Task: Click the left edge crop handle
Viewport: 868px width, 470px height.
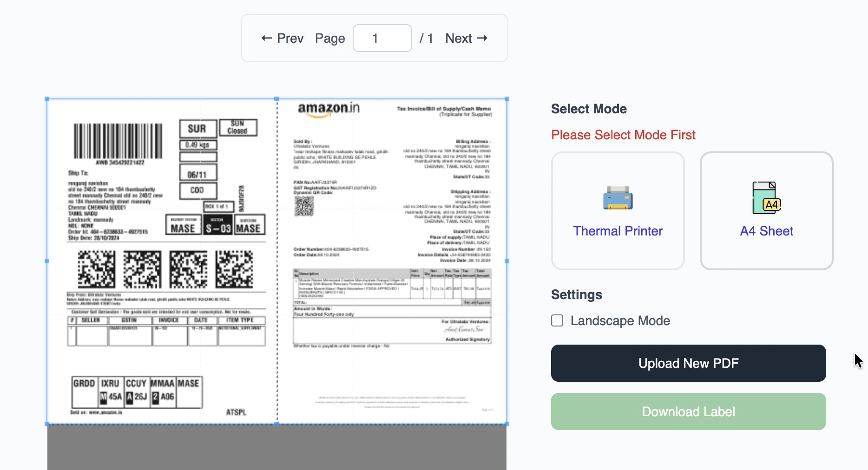Action: coord(47,261)
